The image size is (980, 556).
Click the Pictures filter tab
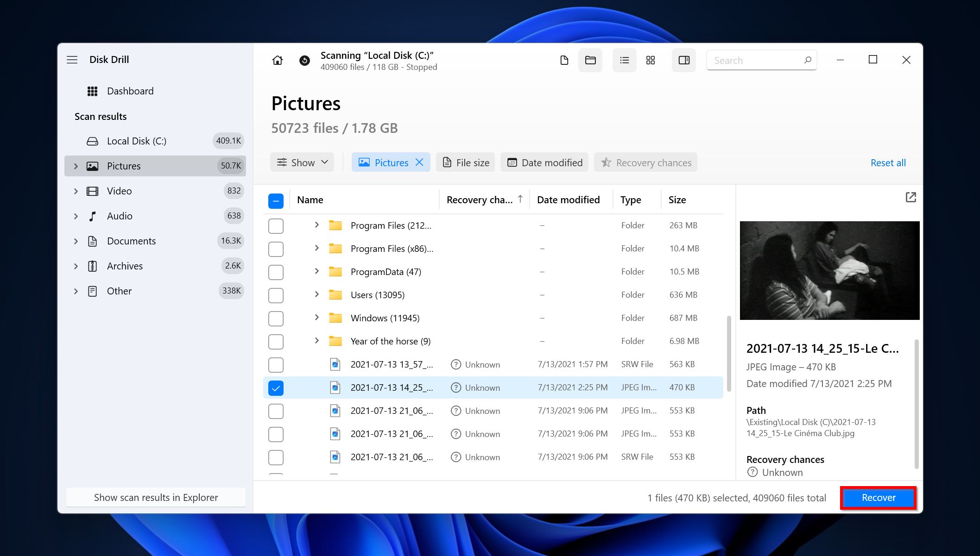pyautogui.click(x=391, y=162)
